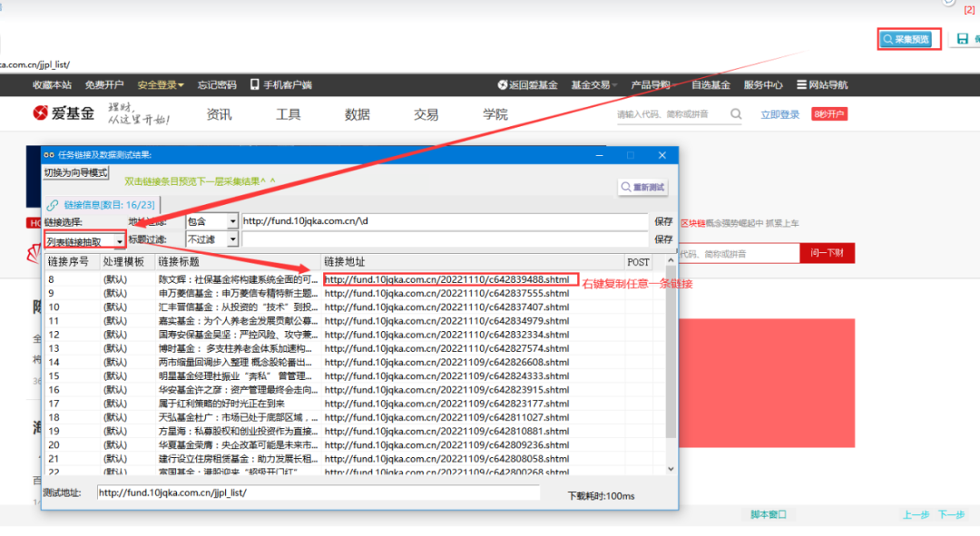The height and width of the screenshot is (536, 980).
Task: Open the 资讯 navigation tab
Action: (220, 114)
